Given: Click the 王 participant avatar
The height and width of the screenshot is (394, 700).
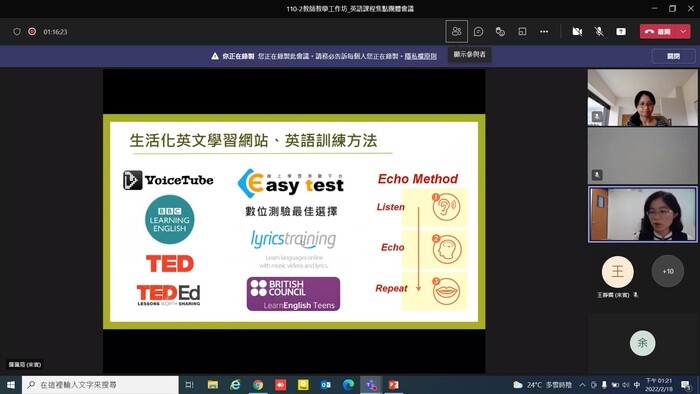Looking at the screenshot, I should [617, 271].
